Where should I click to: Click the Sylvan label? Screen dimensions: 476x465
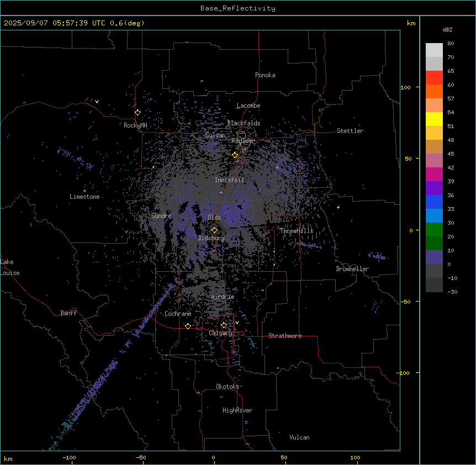point(215,135)
